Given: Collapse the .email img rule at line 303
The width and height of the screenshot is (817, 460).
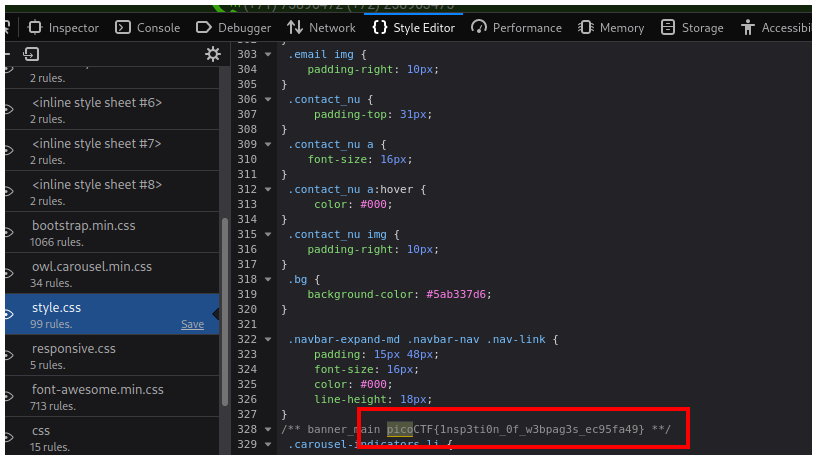Looking at the screenshot, I should [268, 54].
